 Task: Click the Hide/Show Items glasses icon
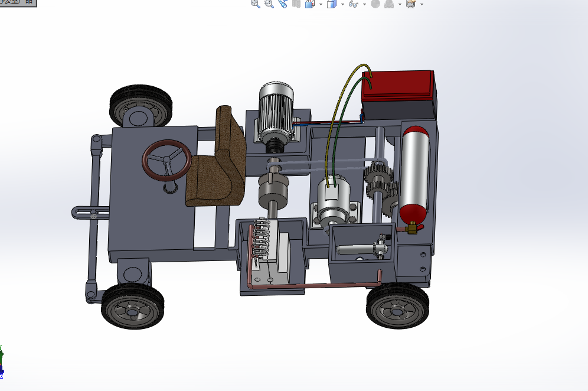(353, 4)
